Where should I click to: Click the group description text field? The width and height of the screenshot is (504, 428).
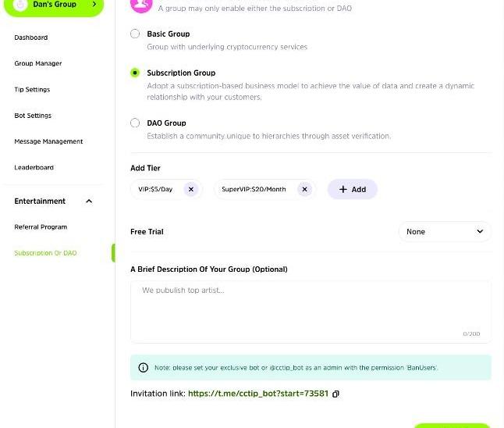click(x=311, y=311)
